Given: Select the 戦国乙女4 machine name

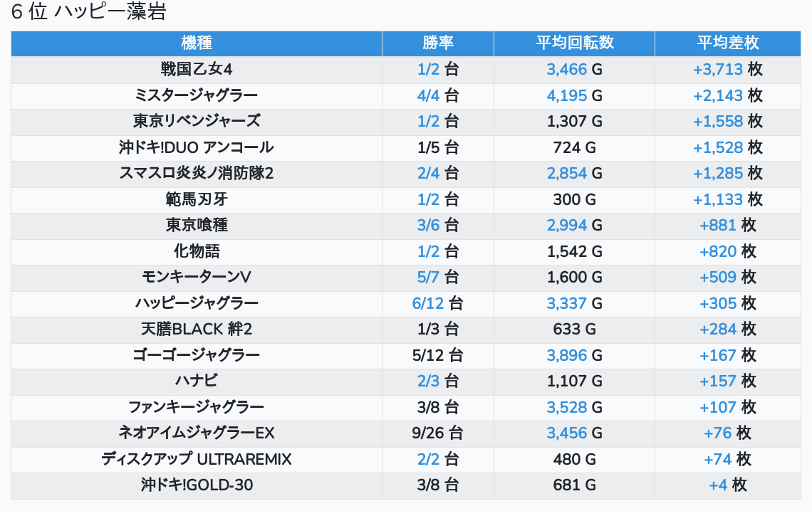Looking at the screenshot, I should tap(197, 70).
